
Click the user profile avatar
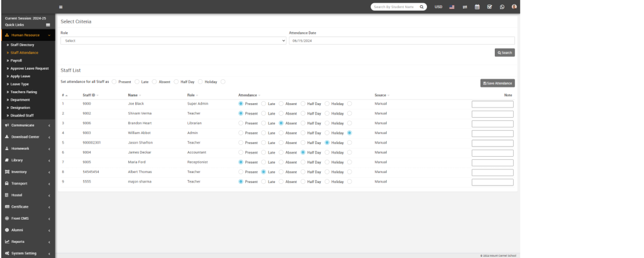pos(514,7)
